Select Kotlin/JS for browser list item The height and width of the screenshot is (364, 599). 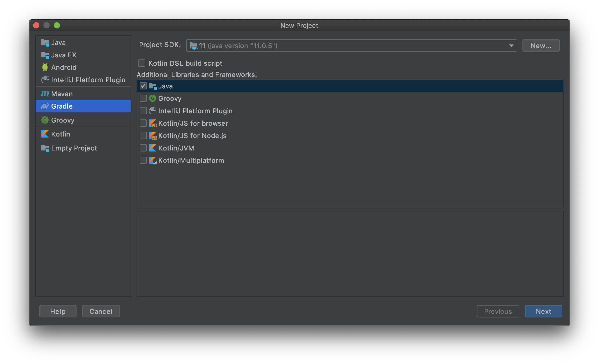point(193,123)
